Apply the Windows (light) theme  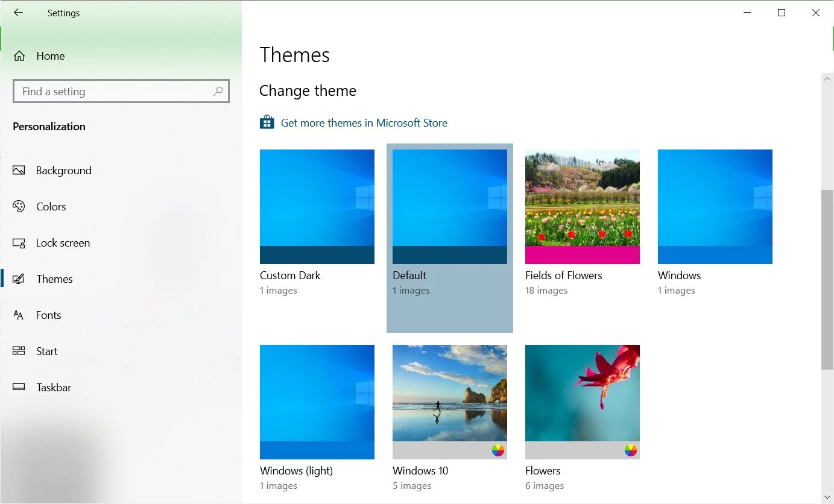317,402
